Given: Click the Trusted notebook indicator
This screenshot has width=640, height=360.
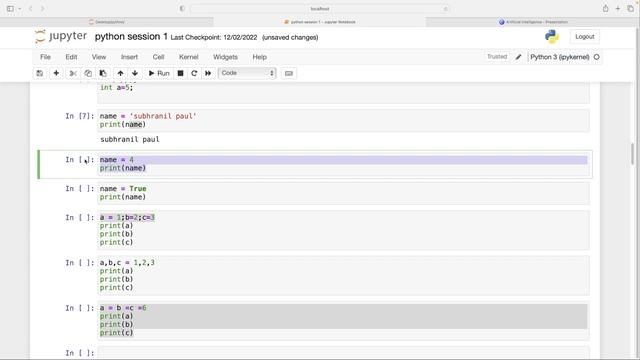Looking at the screenshot, I should click(497, 57).
